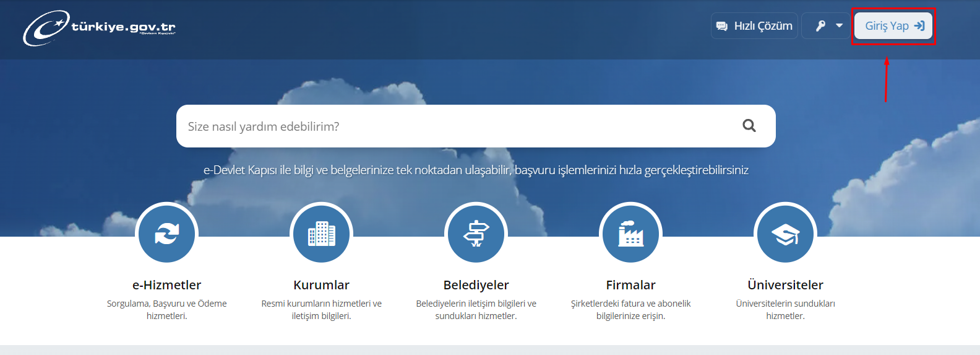Open Kurumlar building icon
Screen dimensions: 980x355
(322, 234)
